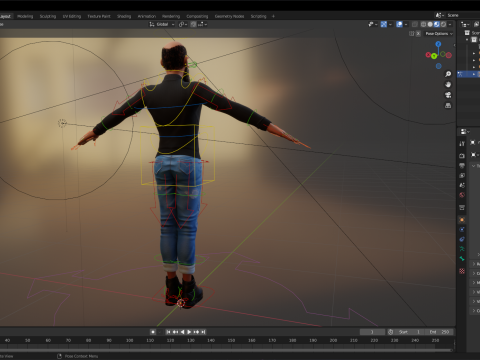This screenshot has height=360, width=480.
Task: Open the View Layer properties tab
Action: tap(462, 175)
